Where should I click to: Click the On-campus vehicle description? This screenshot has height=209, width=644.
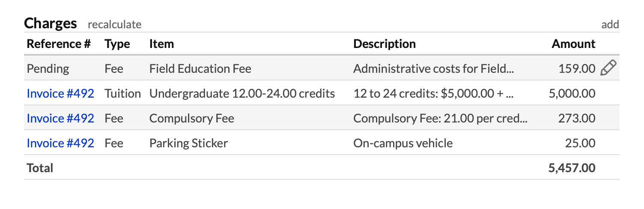(x=403, y=143)
